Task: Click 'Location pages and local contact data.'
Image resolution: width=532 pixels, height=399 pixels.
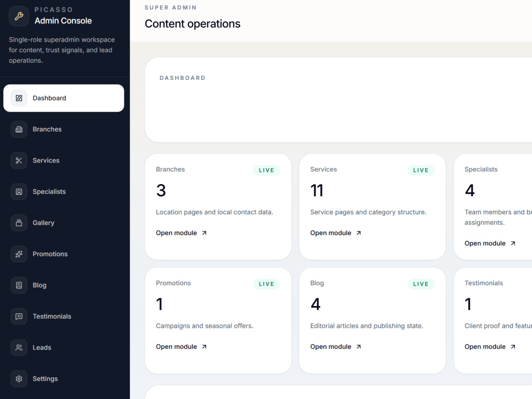Action: (214, 212)
